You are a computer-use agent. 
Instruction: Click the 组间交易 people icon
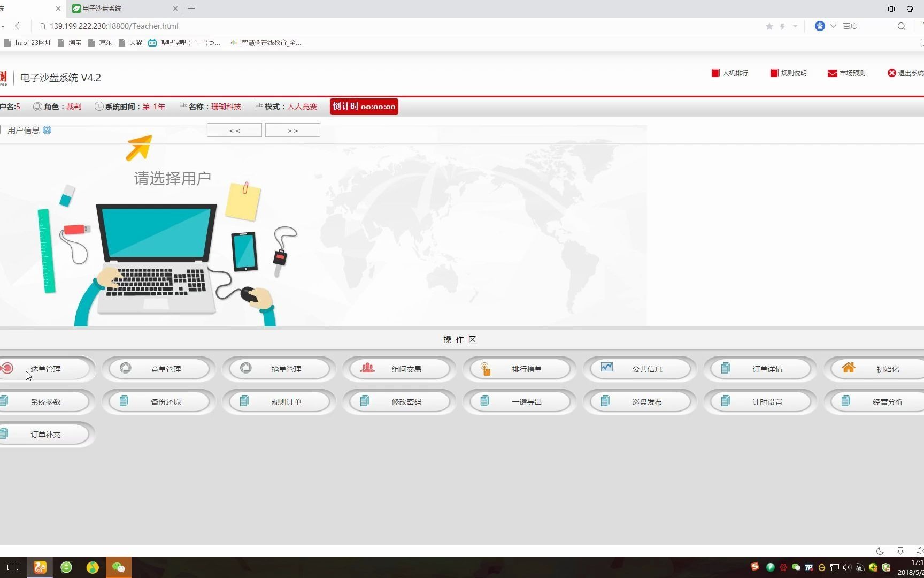tap(367, 368)
